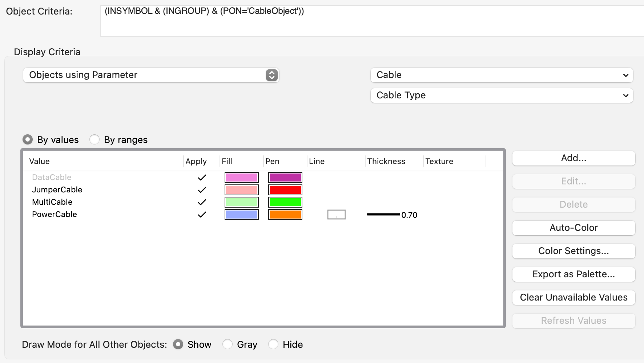The width and height of the screenshot is (644, 363).
Task: Click in the Object Criteria text field
Action: [371, 21]
